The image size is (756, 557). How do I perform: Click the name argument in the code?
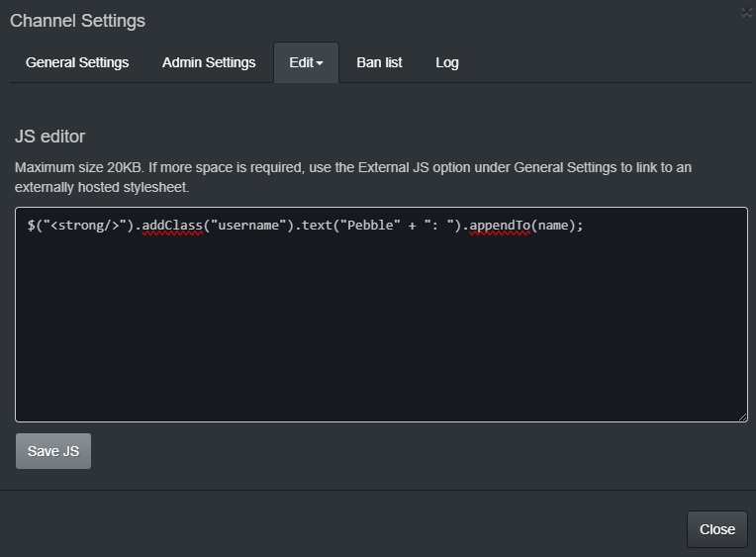[x=555, y=225]
